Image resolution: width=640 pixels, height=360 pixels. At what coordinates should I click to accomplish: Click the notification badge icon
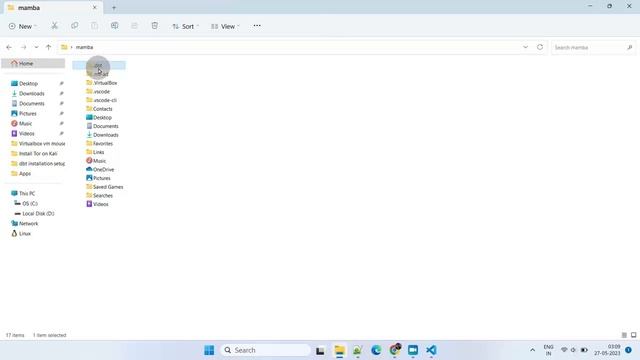tap(629, 350)
